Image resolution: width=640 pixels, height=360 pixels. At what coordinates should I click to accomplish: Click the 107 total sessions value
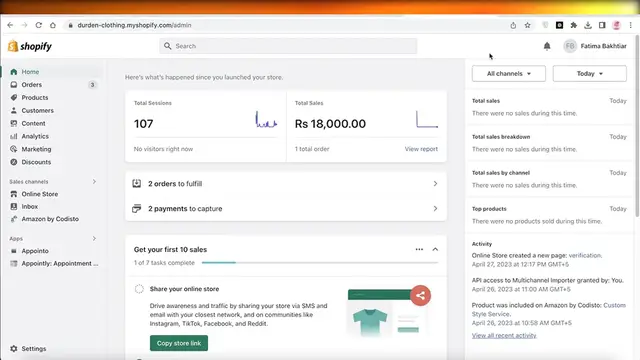pos(144,124)
